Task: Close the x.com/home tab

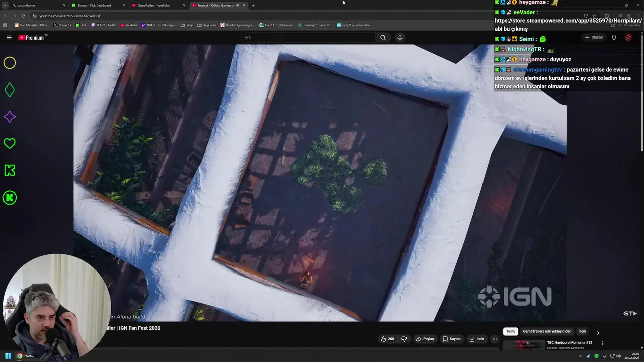Action: point(64,5)
